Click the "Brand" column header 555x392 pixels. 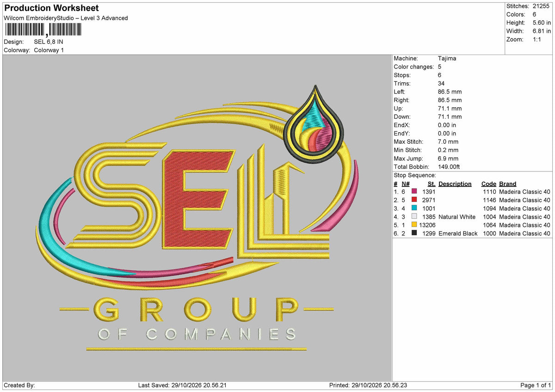point(508,184)
